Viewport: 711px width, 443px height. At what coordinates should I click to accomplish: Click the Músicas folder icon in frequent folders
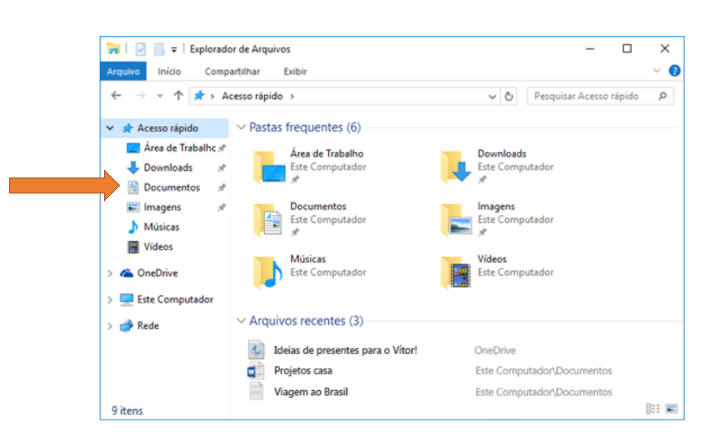point(268,273)
